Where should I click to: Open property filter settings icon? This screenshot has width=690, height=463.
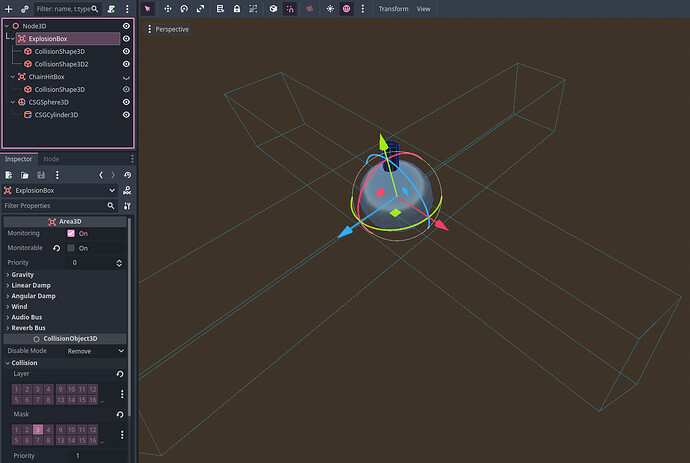pyautogui.click(x=127, y=206)
